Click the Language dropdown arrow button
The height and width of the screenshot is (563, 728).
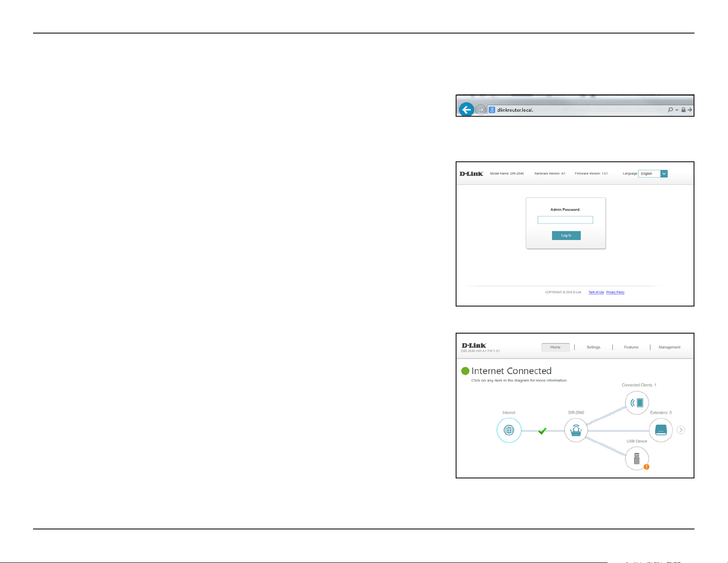click(x=664, y=174)
